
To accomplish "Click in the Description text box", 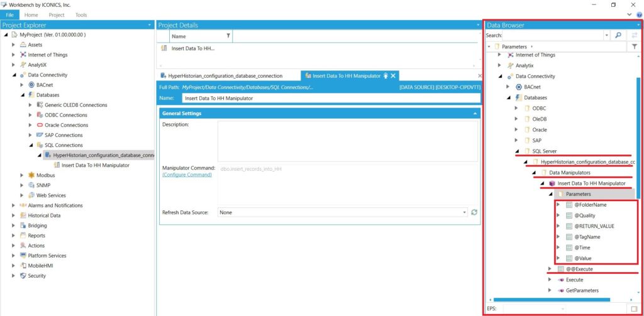I will click(347, 141).
